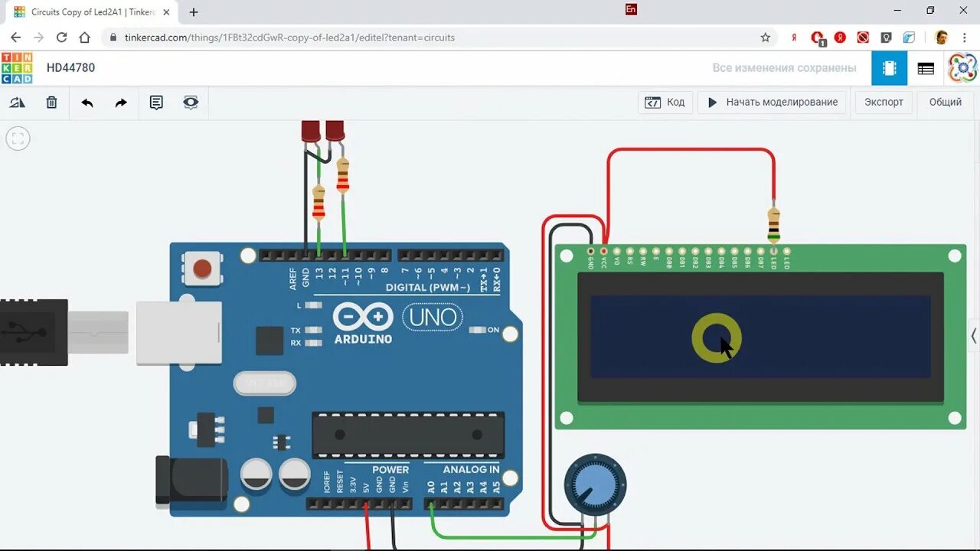Expand the components side panel arrow
Viewport: 980px width, 551px height.
pos(974,336)
